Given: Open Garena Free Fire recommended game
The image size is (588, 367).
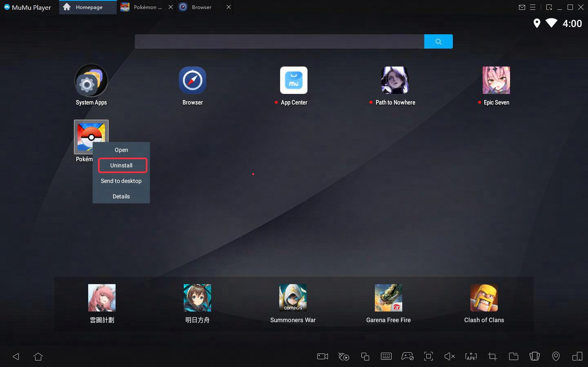Looking at the screenshot, I should pos(388,298).
